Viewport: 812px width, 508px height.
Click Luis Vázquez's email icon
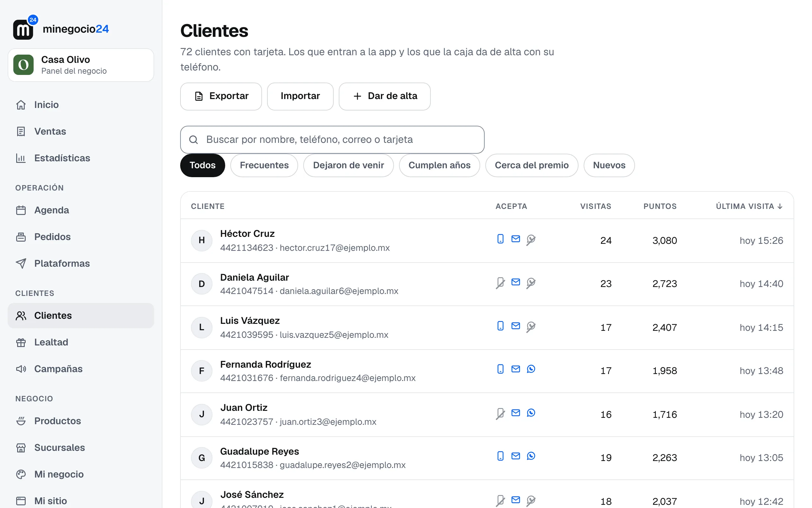tap(516, 326)
